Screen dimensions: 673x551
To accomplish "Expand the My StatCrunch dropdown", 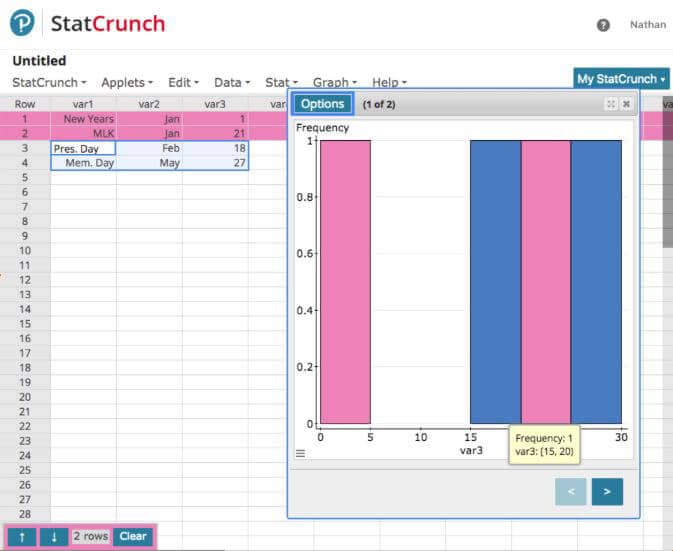I will click(621, 79).
